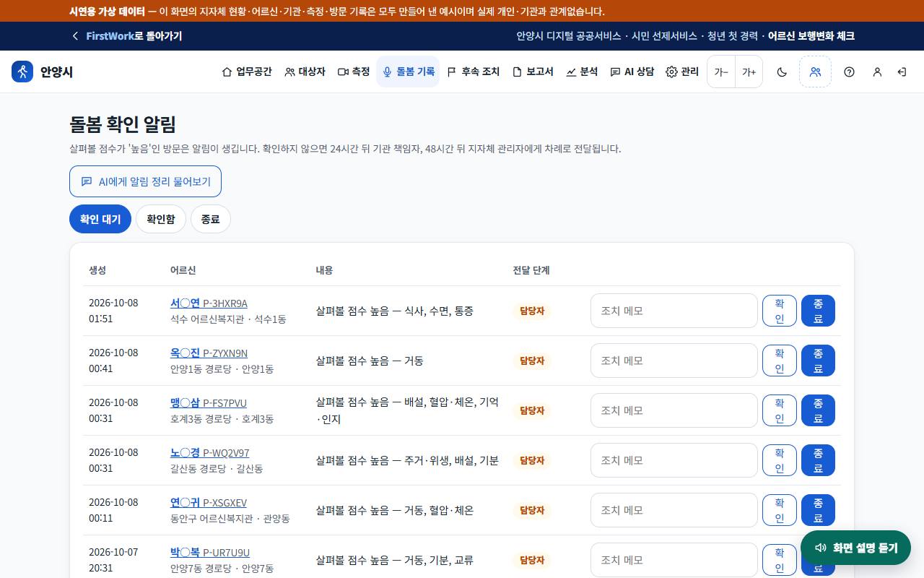
Task: Open 노○경 P-WQ2V97 profile link
Action: coord(210,452)
